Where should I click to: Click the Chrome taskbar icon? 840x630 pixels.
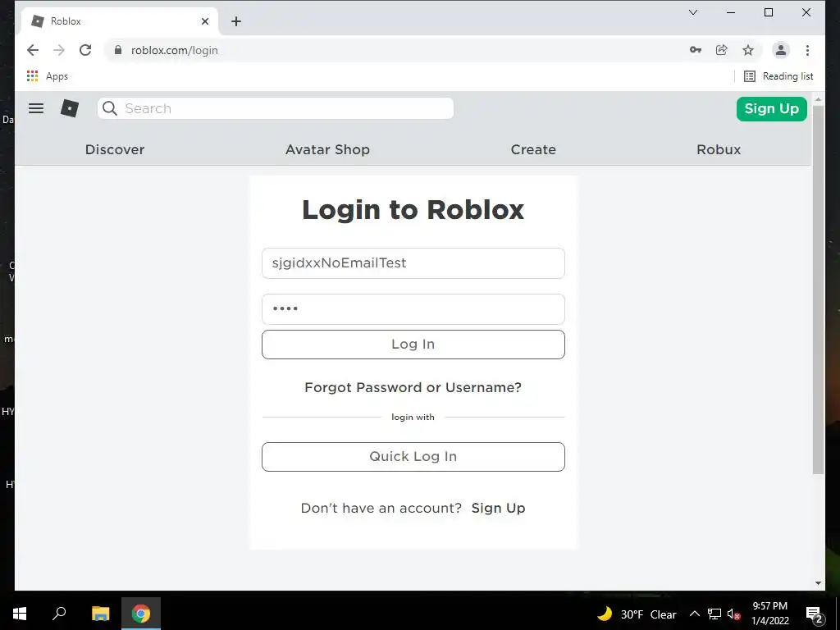coord(141,614)
